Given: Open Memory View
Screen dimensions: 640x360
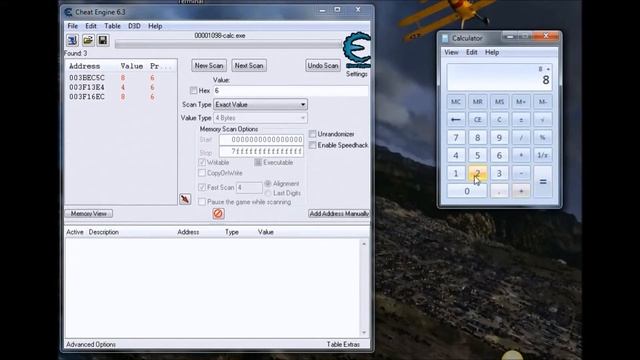Looking at the screenshot, I should (89, 213).
